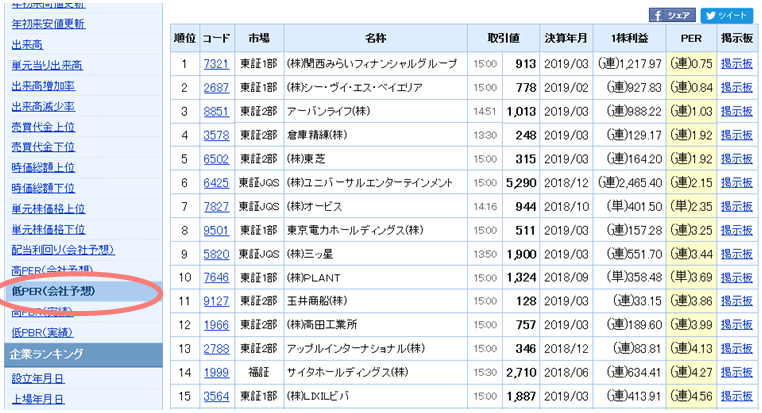Click PER value (連)0.75

pyautogui.click(x=691, y=64)
